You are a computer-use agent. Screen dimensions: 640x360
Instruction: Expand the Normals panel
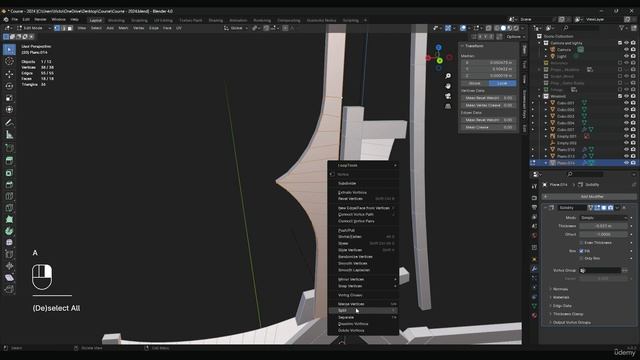click(560, 289)
